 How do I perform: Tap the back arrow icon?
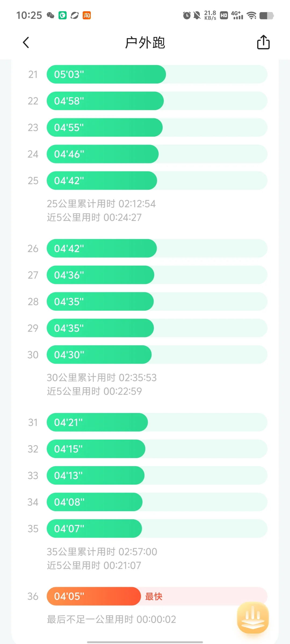26,42
